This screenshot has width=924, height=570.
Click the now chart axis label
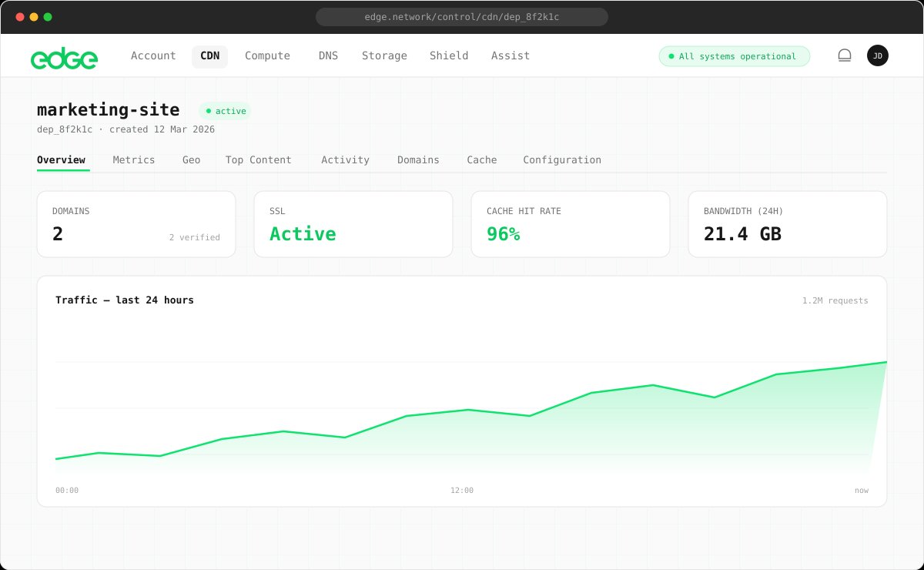(x=862, y=490)
